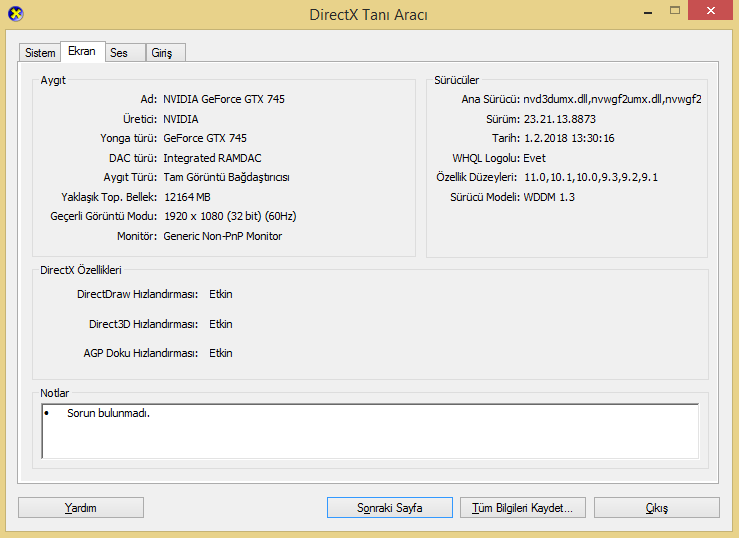Click 'Etkin' next to AGP Doku Hızlandırması
This screenshot has width=739, height=538.
pyautogui.click(x=221, y=353)
